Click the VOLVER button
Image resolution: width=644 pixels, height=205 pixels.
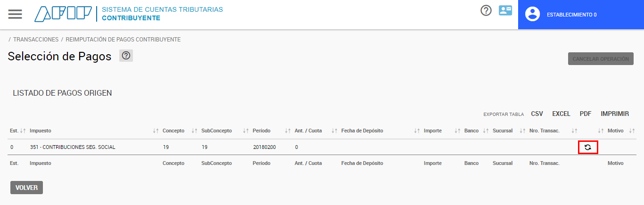[x=26, y=188]
